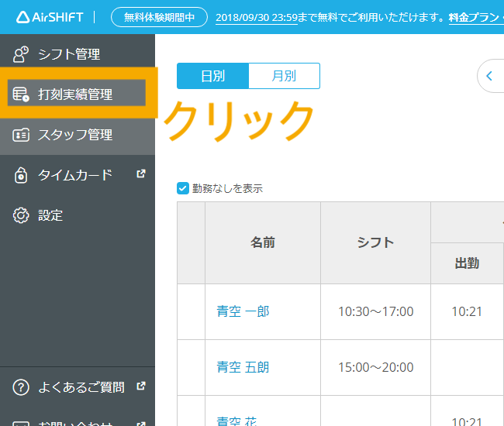Screen dimensions: 504x426
Task: Toggle the 勤務なしを表示 checkbox
Action: [x=183, y=187]
